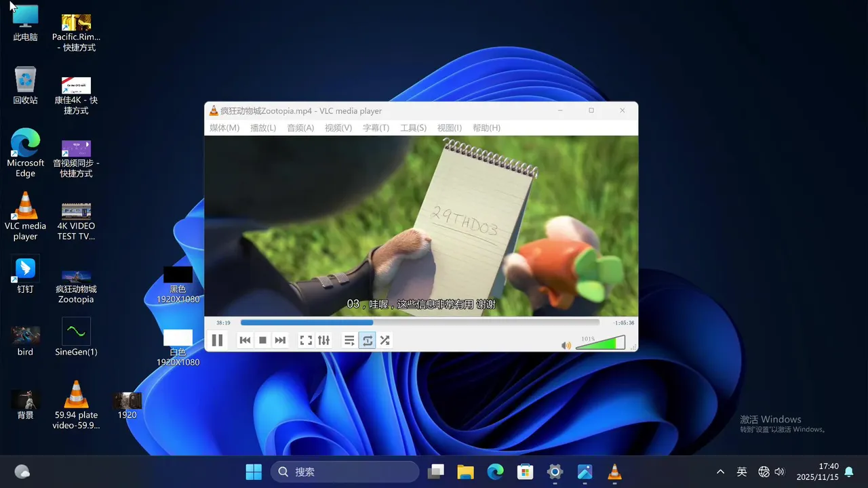This screenshot has width=868, height=488.
Task: Maximize the VLC window
Action: pyautogui.click(x=591, y=110)
